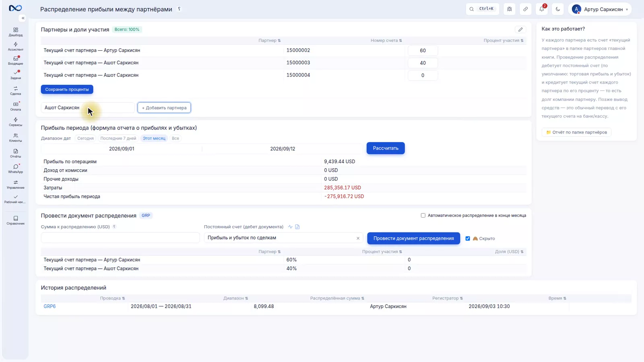The image size is (644, 362).
Task: Open the Клиенты sidebar icon
Action: click(x=16, y=138)
